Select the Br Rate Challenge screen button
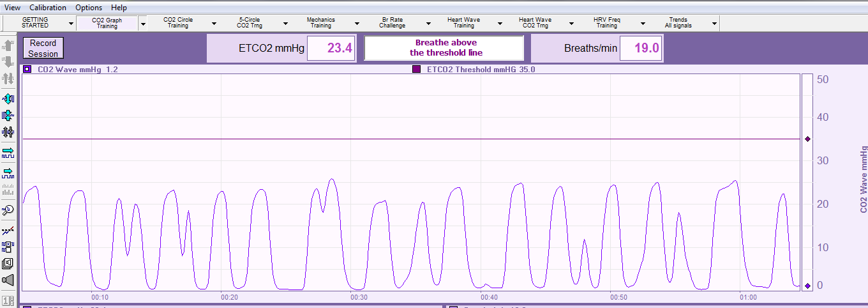The height and width of the screenshot is (308, 868). (x=392, y=23)
